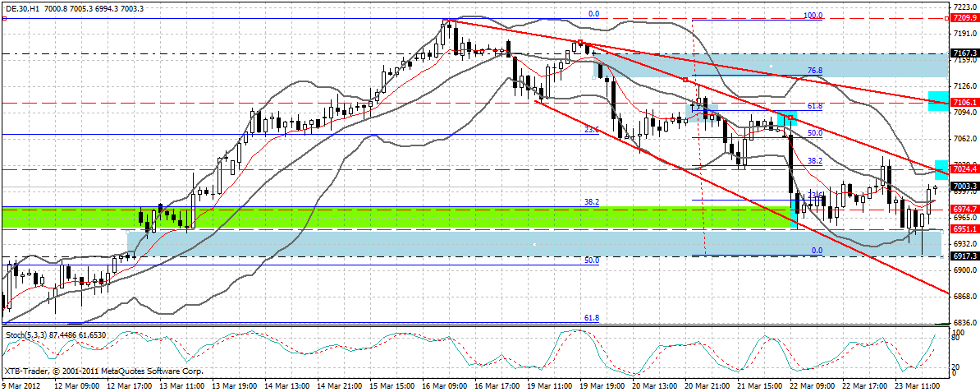The height and width of the screenshot is (392, 980).
Task: Click the 7094.0 price scale value
Action: (964, 113)
